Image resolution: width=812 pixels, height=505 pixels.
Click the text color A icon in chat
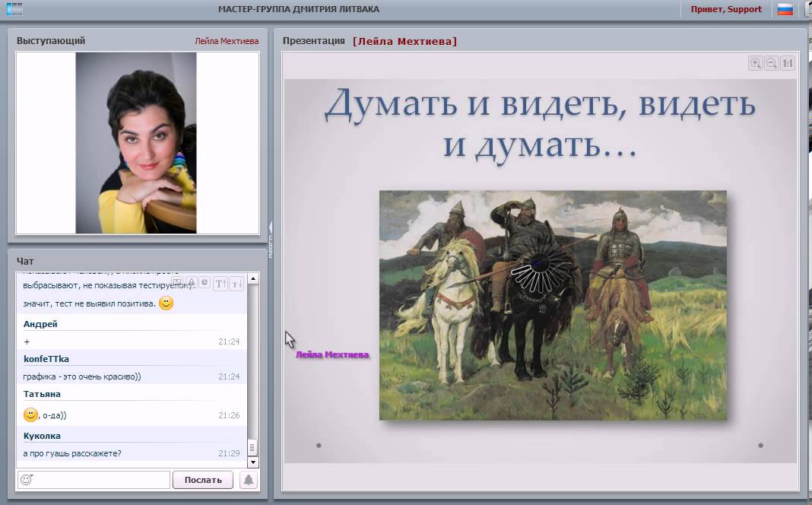click(191, 282)
